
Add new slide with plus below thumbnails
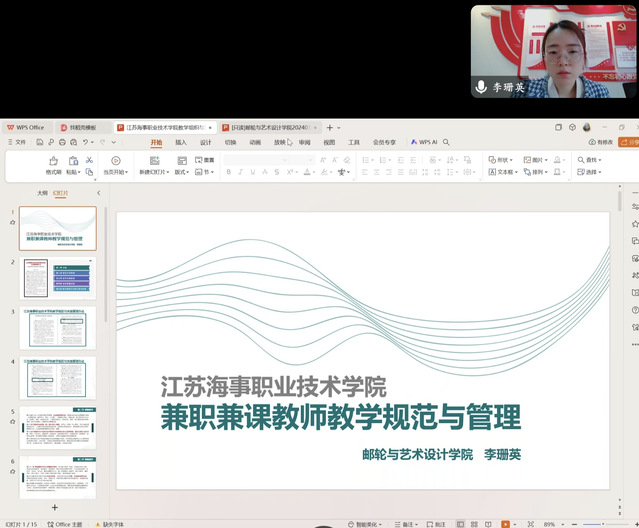[x=54, y=508]
